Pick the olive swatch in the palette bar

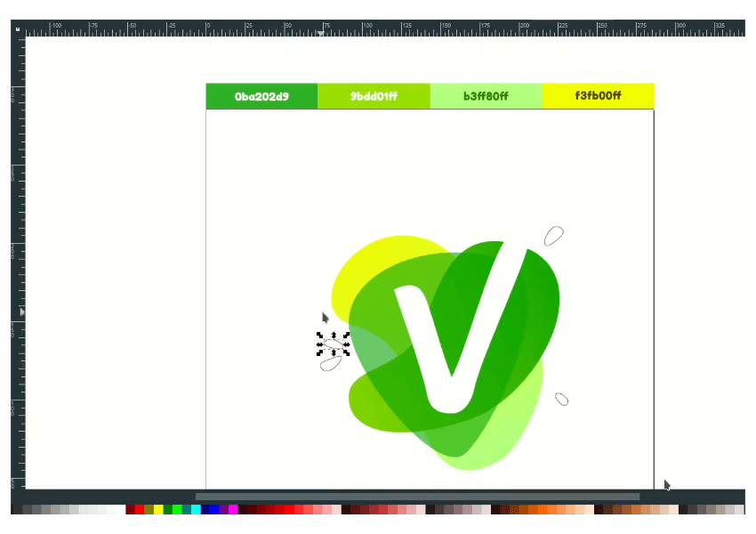tap(149, 509)
